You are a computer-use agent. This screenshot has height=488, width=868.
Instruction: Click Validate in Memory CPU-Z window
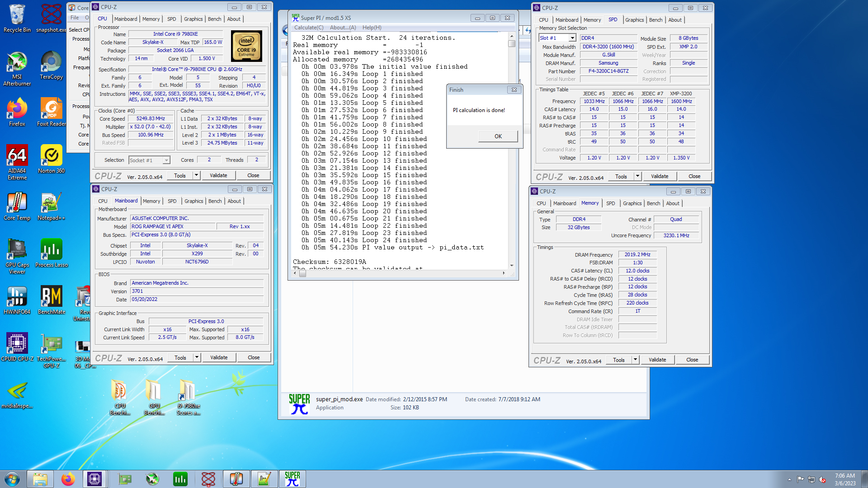(657, 360)
